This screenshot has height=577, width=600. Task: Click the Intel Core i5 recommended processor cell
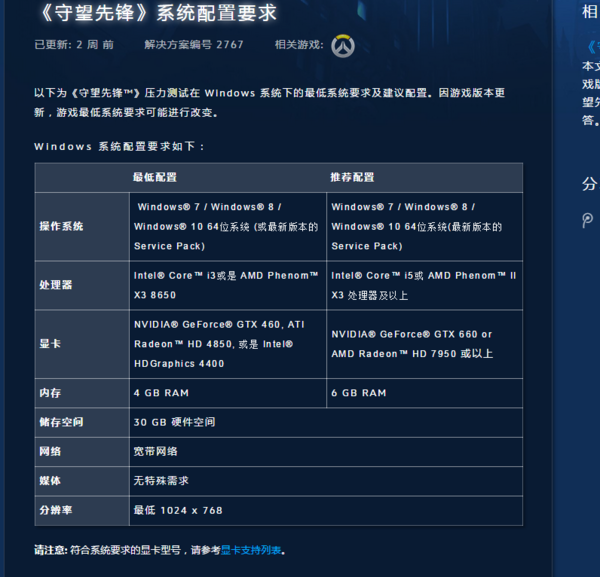click(425, 285)
